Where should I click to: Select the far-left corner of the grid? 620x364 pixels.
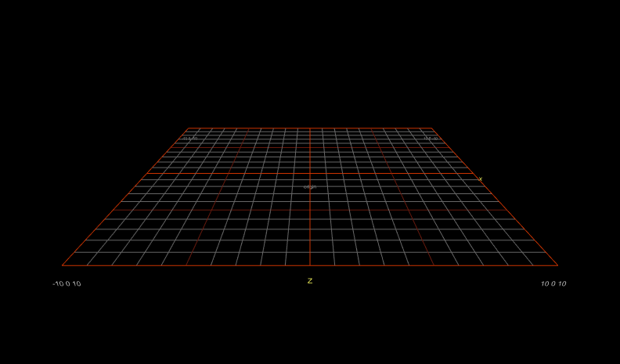(x=188, y=128)
